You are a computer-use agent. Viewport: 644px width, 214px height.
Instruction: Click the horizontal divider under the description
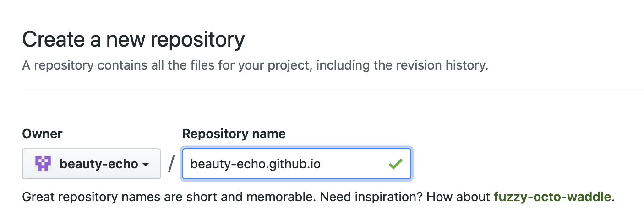(x=333, y=91)
